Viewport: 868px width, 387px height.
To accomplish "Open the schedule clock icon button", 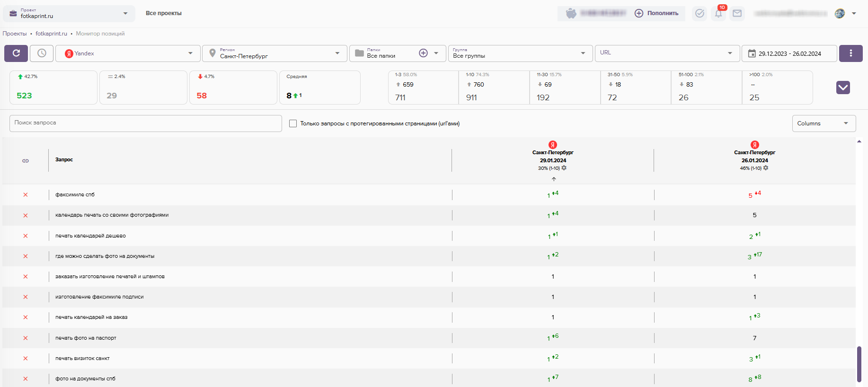I will 42,53.
